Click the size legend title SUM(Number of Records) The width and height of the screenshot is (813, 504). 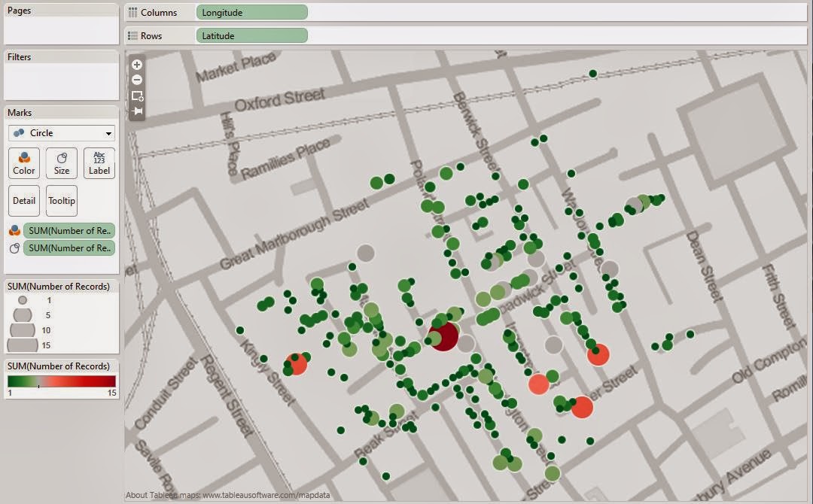[59, 287]
